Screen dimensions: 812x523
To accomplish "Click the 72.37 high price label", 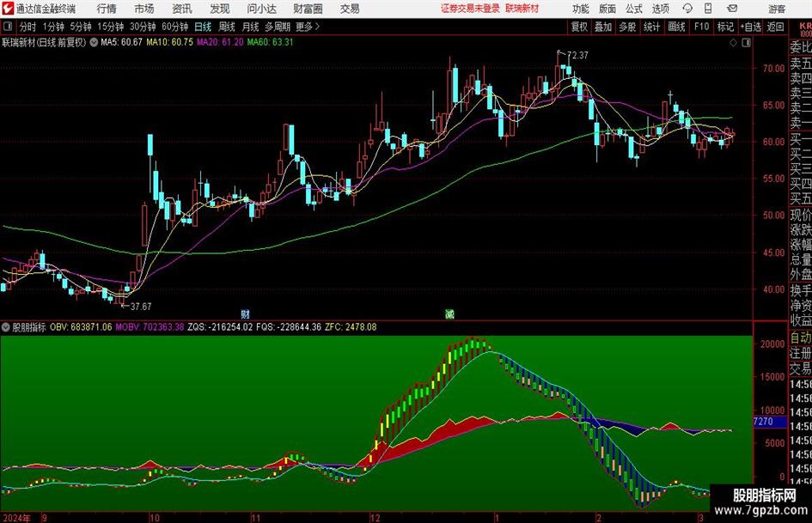I will click(578, 56).
